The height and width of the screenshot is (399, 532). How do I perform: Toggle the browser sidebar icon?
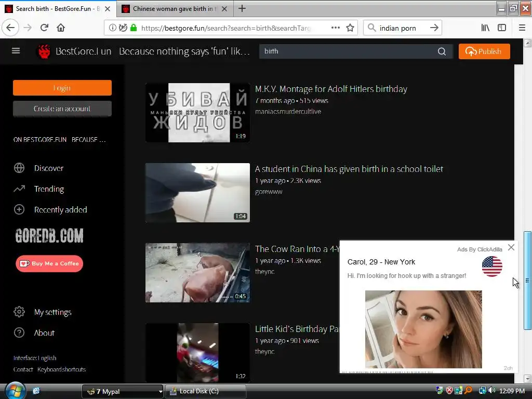click(x=502, y=28)
